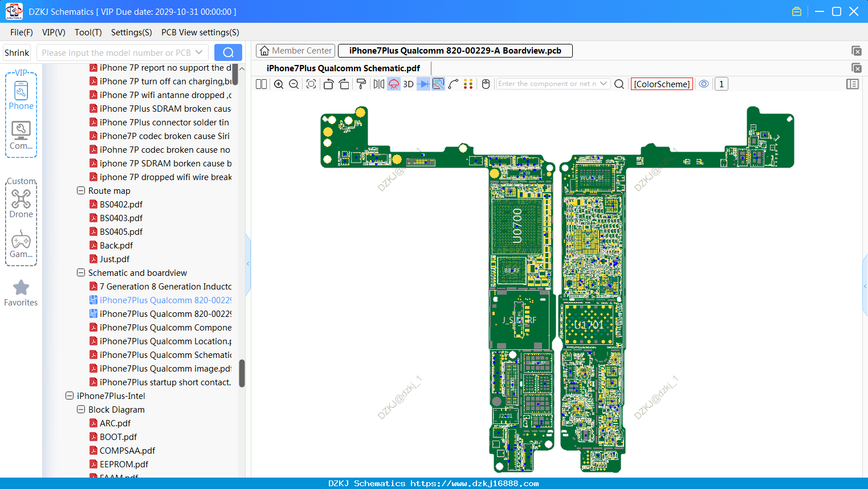Open Favorites star icon
Image resolution: width=868 pixels, height=489 pixels.
click(x=21, y=293)
